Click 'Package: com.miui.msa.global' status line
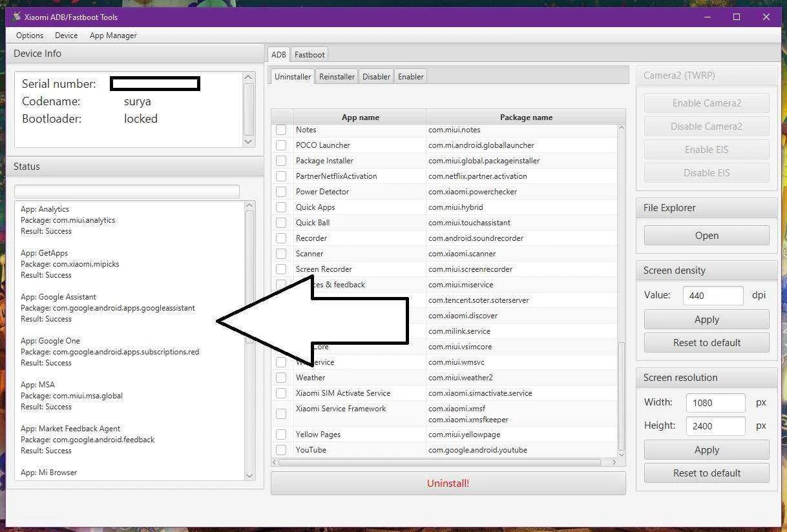Viewport: 787px width, 532px height. coord(71,396)
